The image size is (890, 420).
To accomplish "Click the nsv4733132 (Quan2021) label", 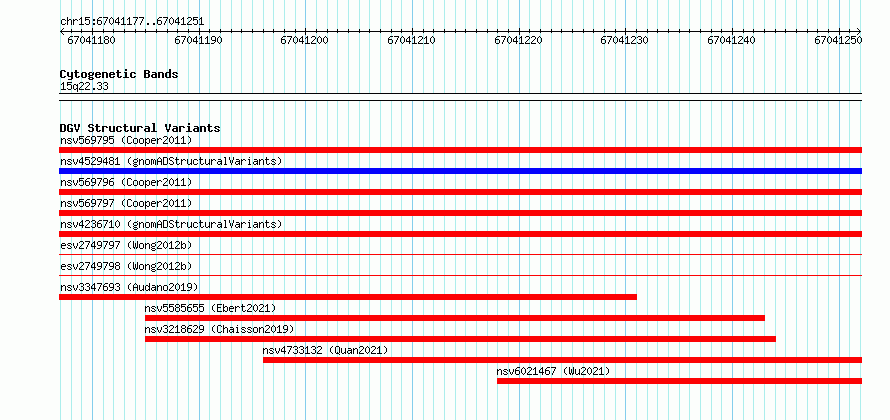I will click(x=325, y=350).
